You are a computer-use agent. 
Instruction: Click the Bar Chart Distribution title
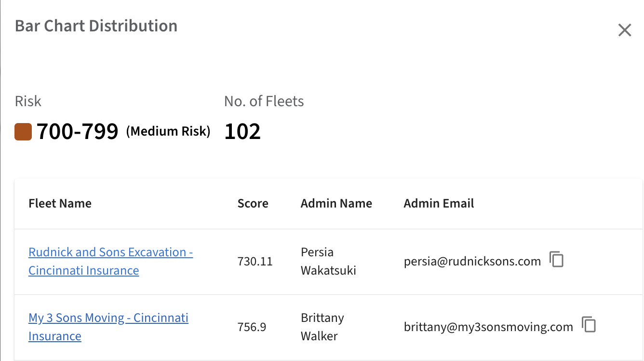(x=96, y=26)
